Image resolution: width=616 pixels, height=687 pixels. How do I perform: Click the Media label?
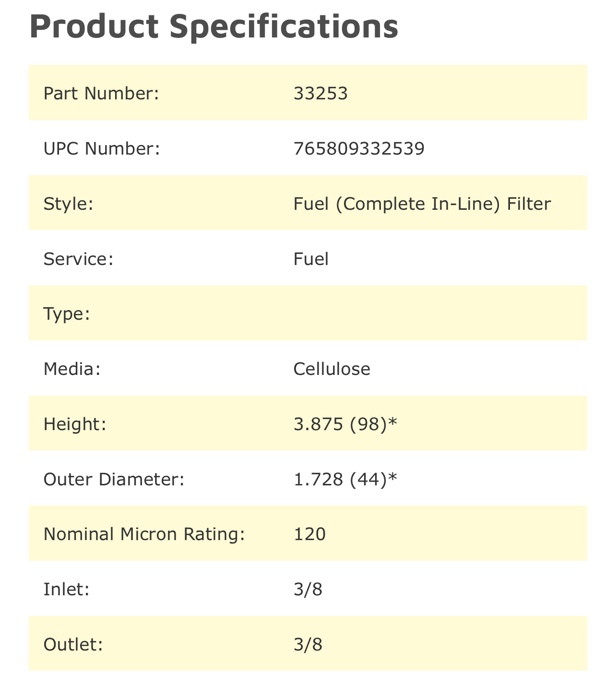[x=72, y=369]
